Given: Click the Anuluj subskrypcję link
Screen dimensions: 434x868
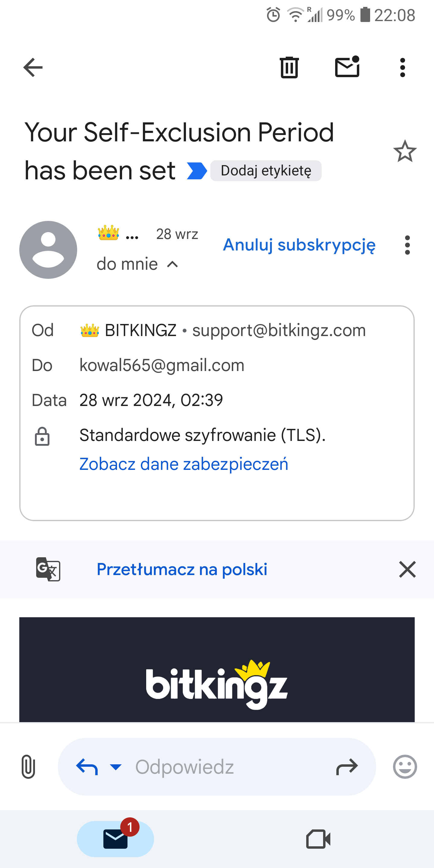Looking at the screenshot, I should (x=299, y=245).
